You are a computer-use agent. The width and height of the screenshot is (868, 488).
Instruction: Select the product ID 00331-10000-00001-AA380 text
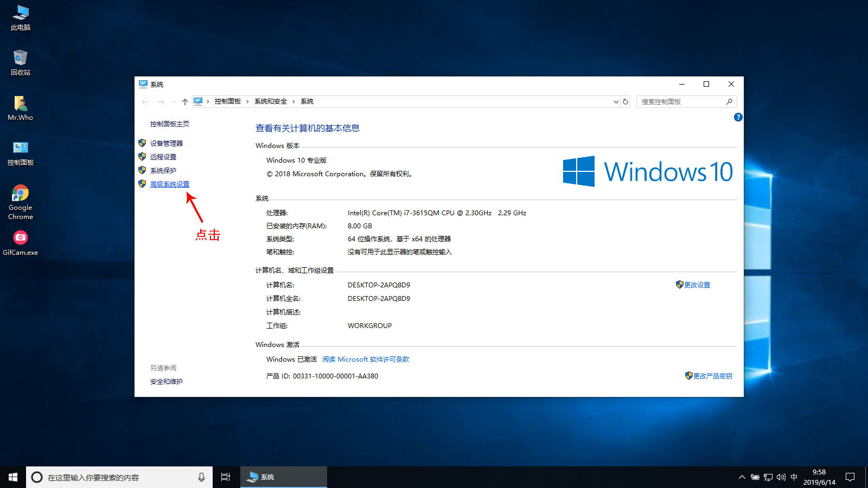tap(335, 376)
